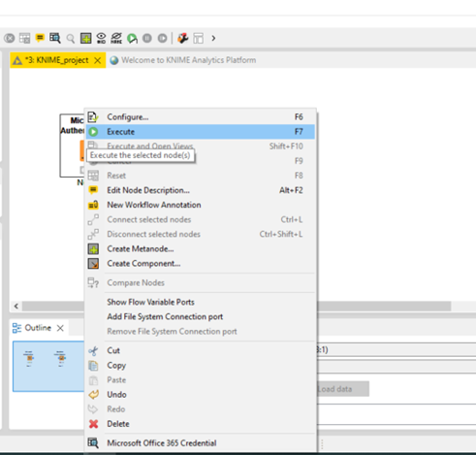
Task: Click Create Metanode toolbar icon
Action: [85, 39]
